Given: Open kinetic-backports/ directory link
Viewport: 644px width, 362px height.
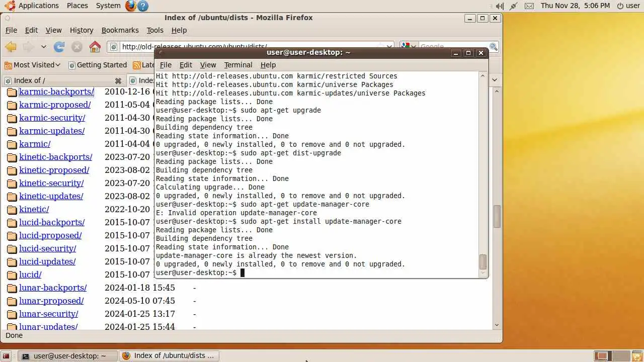Looking at the screenshot, I should (x=55, y=157).
